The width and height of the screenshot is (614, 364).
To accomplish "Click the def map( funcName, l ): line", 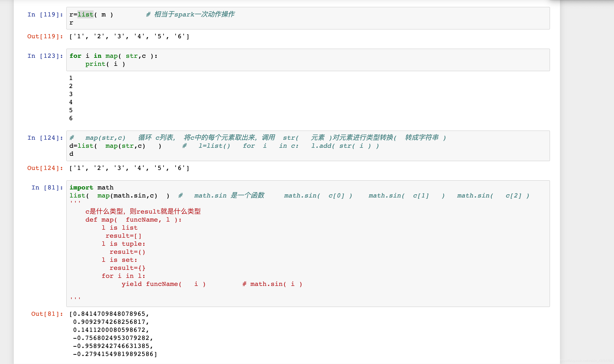I will tap(133, 220).
